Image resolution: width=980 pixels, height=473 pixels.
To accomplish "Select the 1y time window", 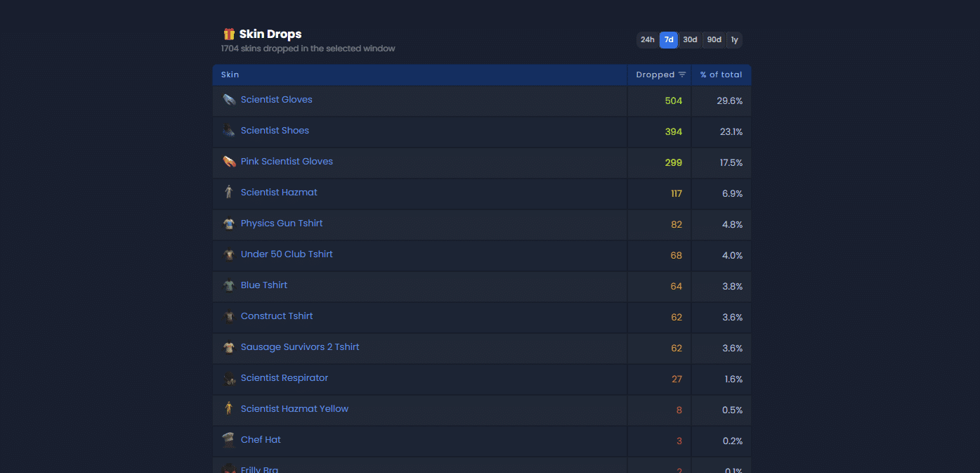I will 735,40.
